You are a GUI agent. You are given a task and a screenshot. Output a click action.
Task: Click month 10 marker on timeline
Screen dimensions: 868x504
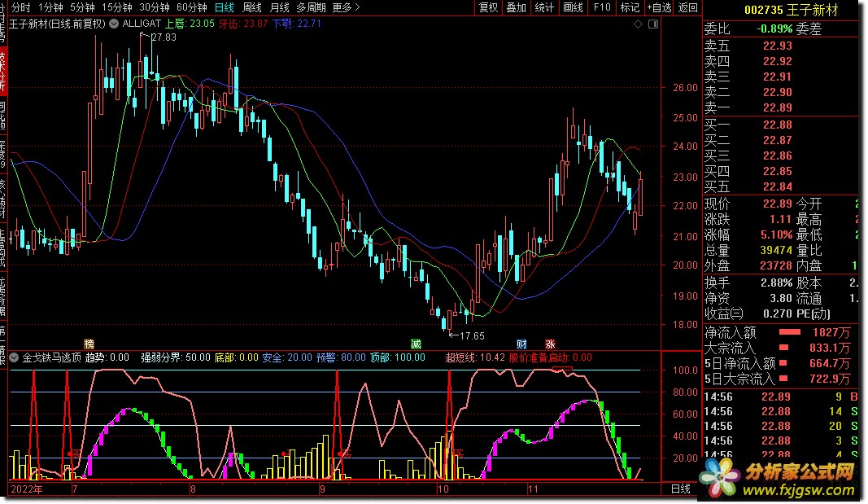(443, 489)
